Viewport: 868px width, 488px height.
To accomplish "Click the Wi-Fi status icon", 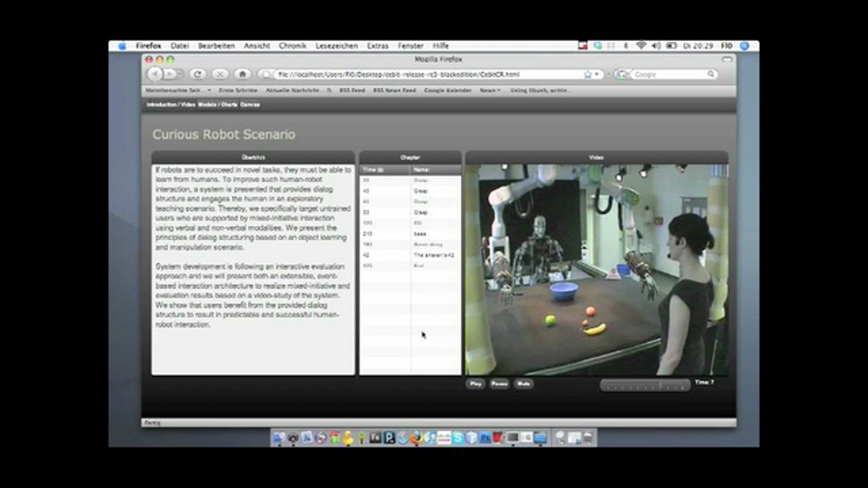I will [641, 46].
